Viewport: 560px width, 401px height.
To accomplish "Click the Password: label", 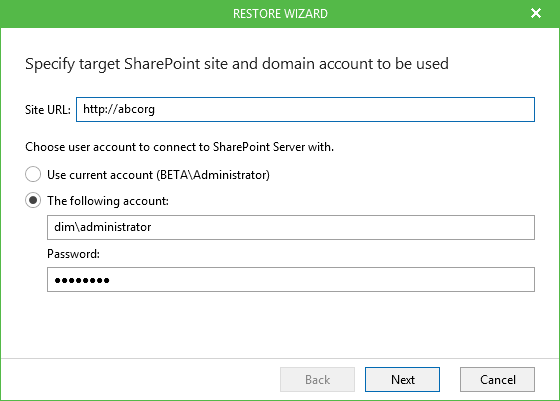I will click(73, 254).
